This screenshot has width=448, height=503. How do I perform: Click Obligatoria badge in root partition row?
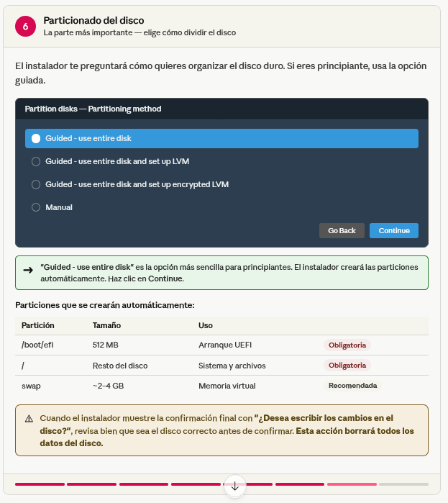(x=347, y=366)
